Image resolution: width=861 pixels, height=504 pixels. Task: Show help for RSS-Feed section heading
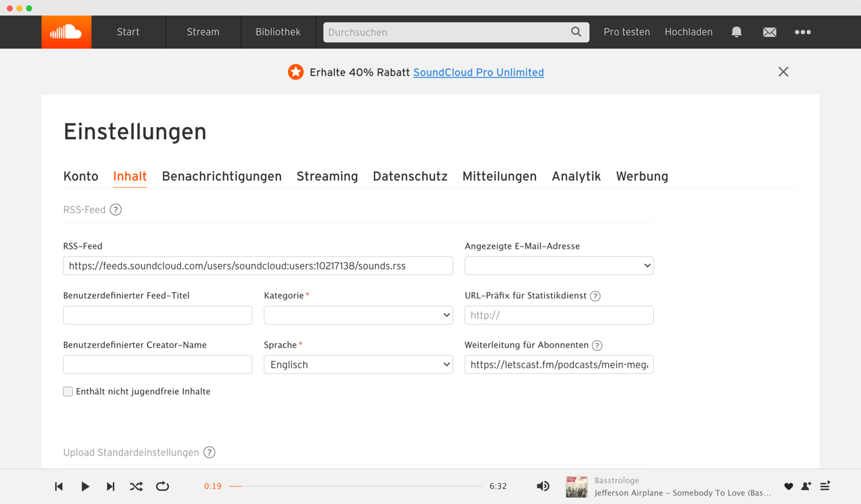pyautogui.click(x=116, y=210)
